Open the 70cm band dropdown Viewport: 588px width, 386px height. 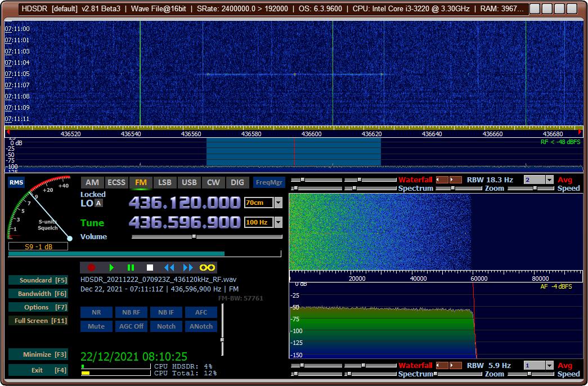(x=279, y=203)
